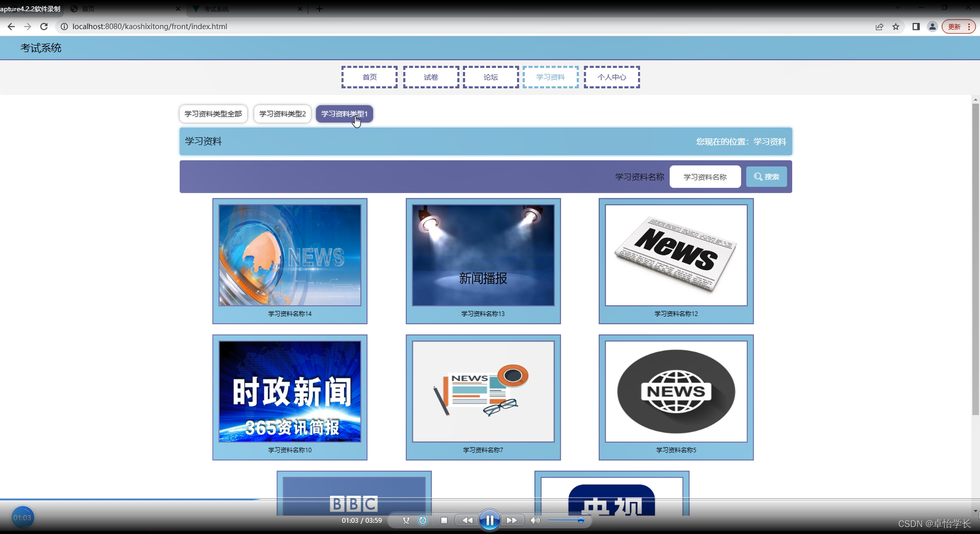This screenshot has width=980, height=534.
Task: Select the 学习资料类型全部 filter
Action: point(213,114)
